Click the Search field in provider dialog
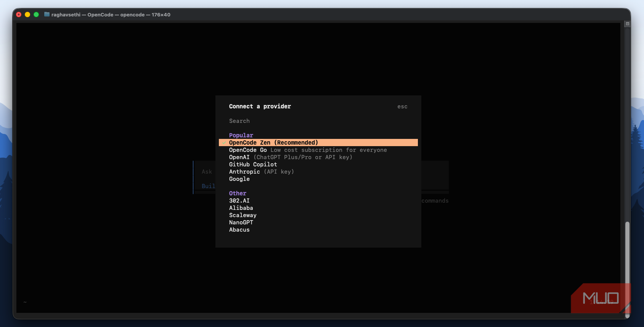The height and width of the screenshot is (327, 644). [x=318, y=121]
